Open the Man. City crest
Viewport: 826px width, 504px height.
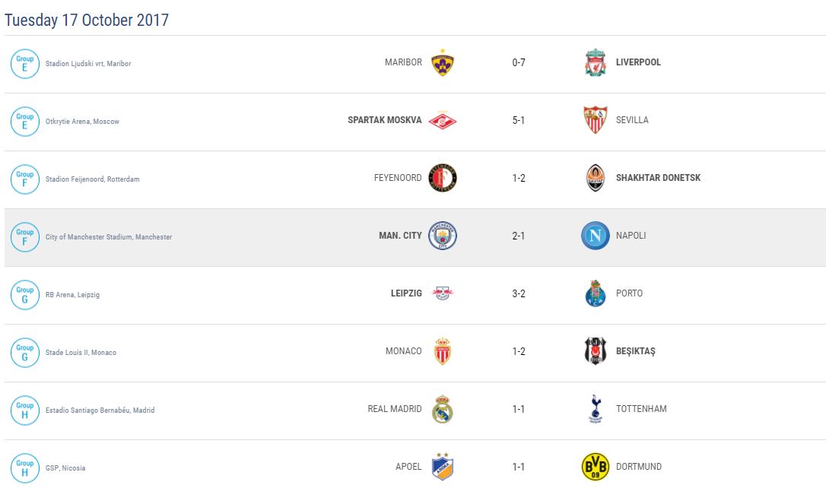pyautogui.click(x=442, y=236)
